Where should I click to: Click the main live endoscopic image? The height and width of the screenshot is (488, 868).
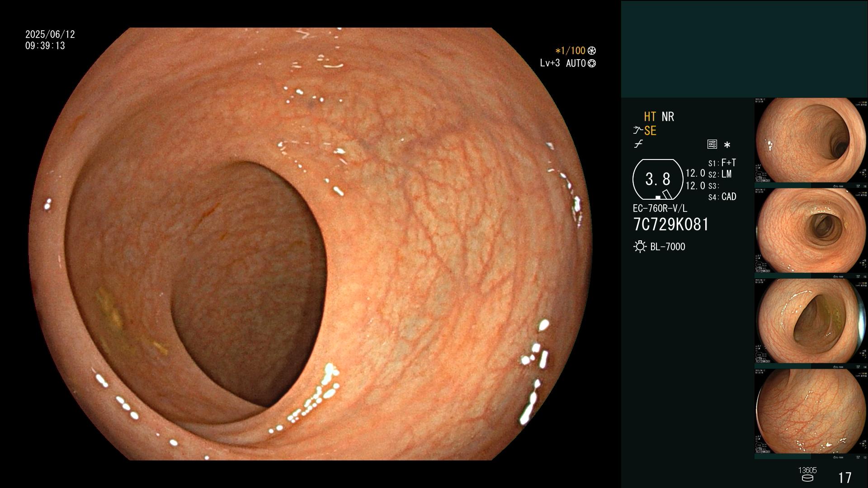click(310, 244)
